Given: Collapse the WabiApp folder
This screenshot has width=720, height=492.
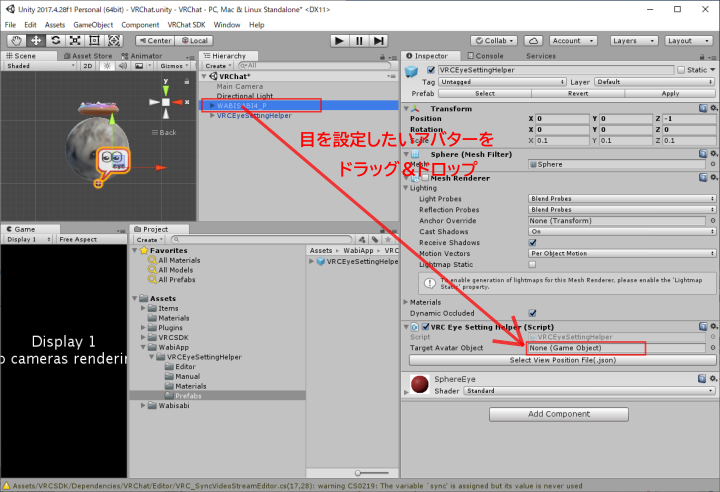Looking at the screenshot, I should tap(143, 347).
